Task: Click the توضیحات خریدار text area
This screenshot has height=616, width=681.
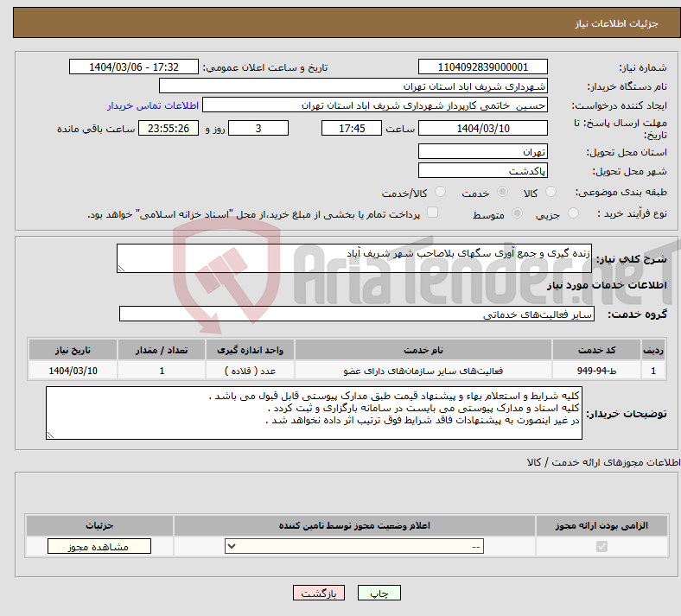Action: [x=314, y=413]
